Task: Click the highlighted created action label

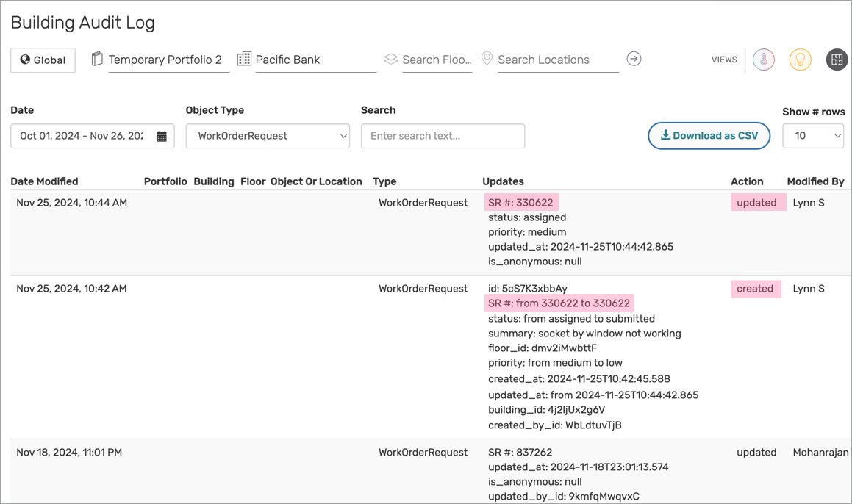Action: [755, 289]
